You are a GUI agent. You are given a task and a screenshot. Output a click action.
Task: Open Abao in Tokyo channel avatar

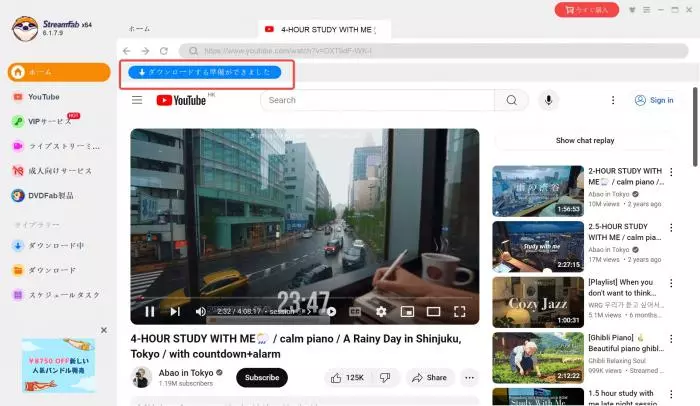pyautogui.click(x=142, y=377)
